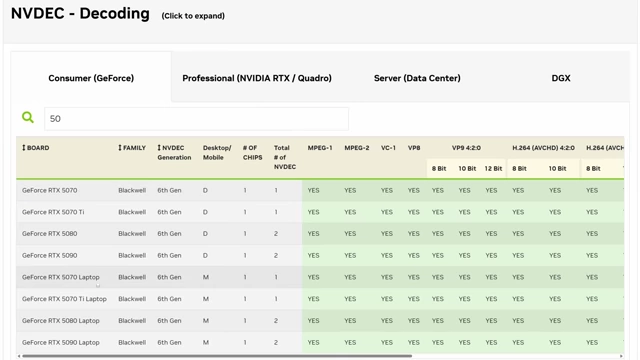Click the horizontal scrollbar thumb under table
The height and width of the screenshot is (360, 640).
[x=217, y=356]
